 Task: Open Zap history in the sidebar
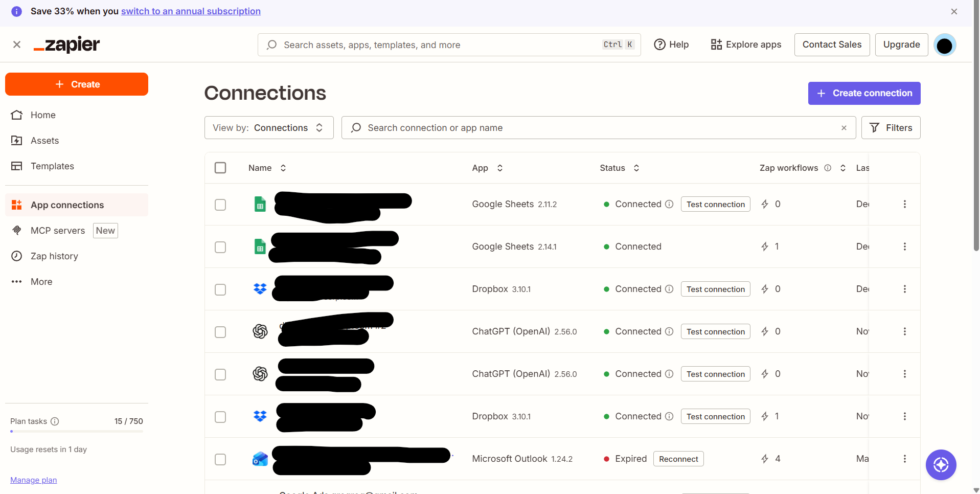coord(77,256)
